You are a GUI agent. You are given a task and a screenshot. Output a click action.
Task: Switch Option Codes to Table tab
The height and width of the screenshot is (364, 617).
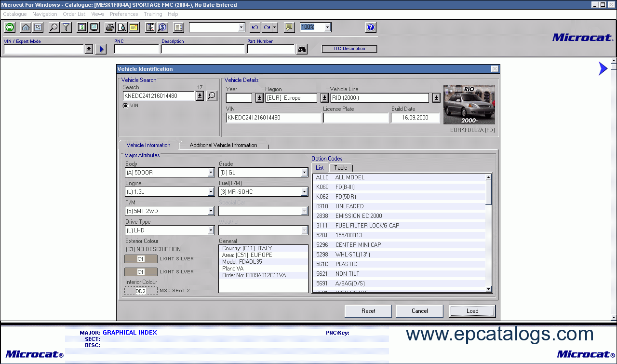point(341,168)
